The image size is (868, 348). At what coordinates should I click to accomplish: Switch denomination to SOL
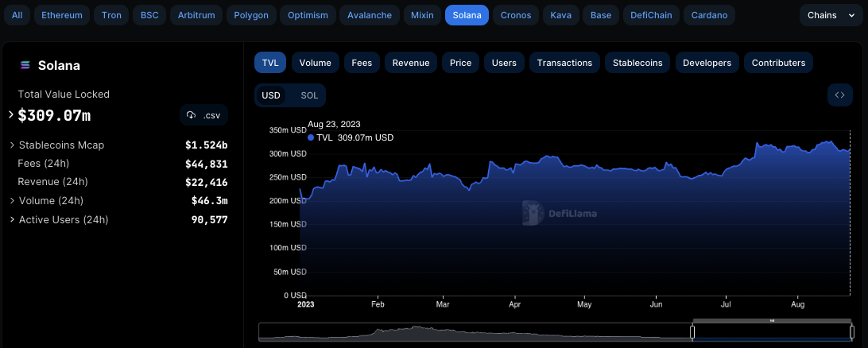point(309,95)
